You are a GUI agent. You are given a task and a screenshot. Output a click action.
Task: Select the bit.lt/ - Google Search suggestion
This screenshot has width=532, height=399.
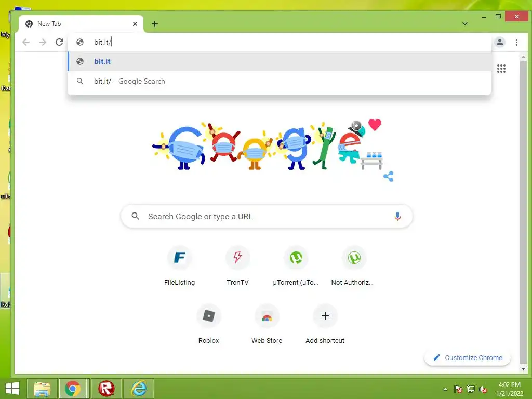[x=280, y=81]
